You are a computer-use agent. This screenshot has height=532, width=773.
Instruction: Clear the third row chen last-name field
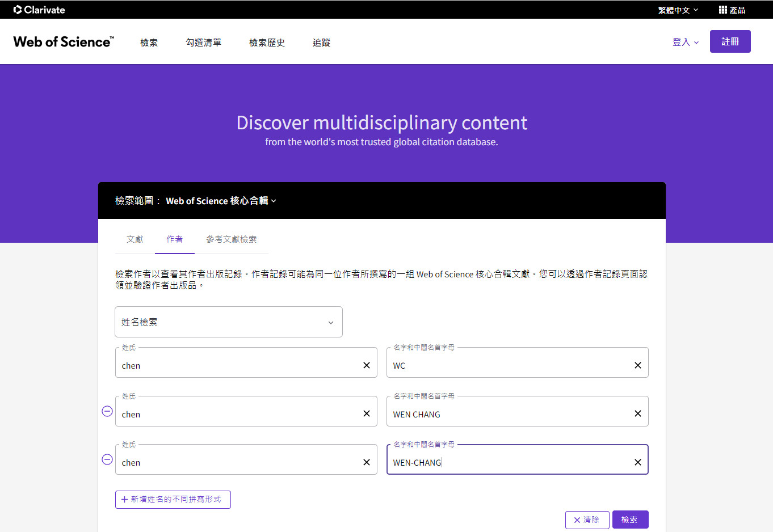[367, 462]
